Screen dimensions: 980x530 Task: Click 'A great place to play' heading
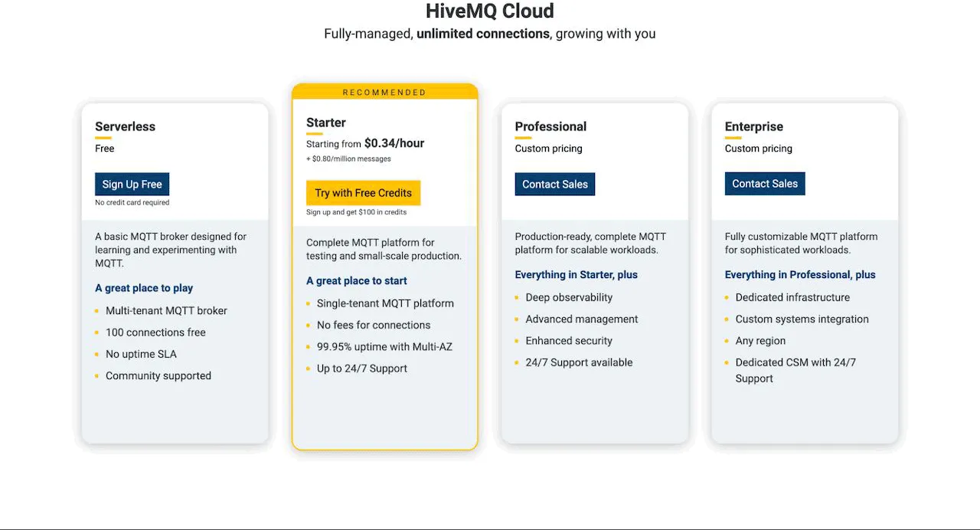[144, 288]
